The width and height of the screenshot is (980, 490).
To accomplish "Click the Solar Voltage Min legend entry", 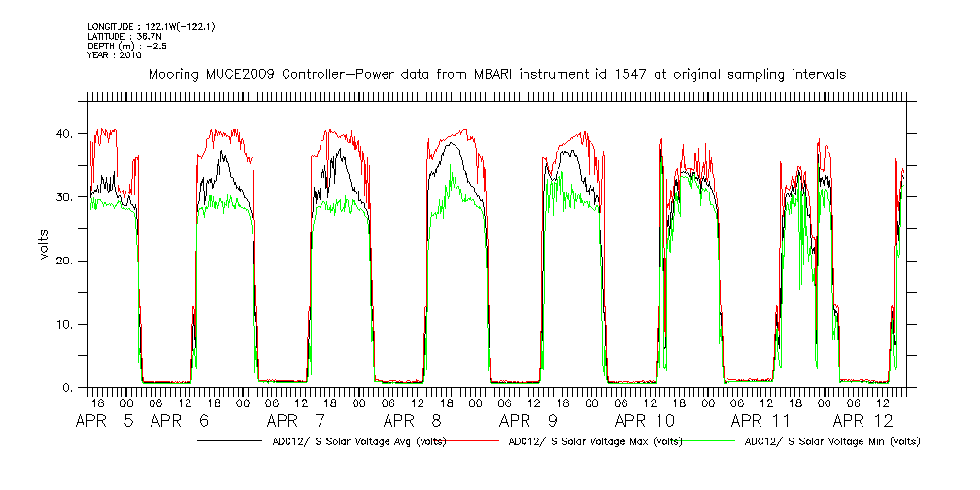I will (832, 441).
